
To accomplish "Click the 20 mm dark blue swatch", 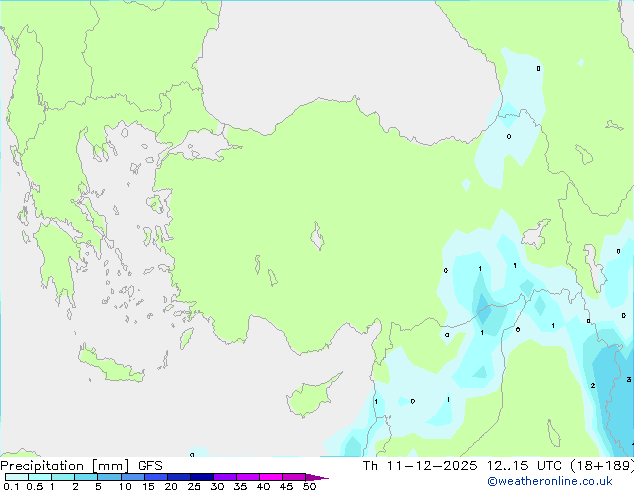I will pos(178,477).
